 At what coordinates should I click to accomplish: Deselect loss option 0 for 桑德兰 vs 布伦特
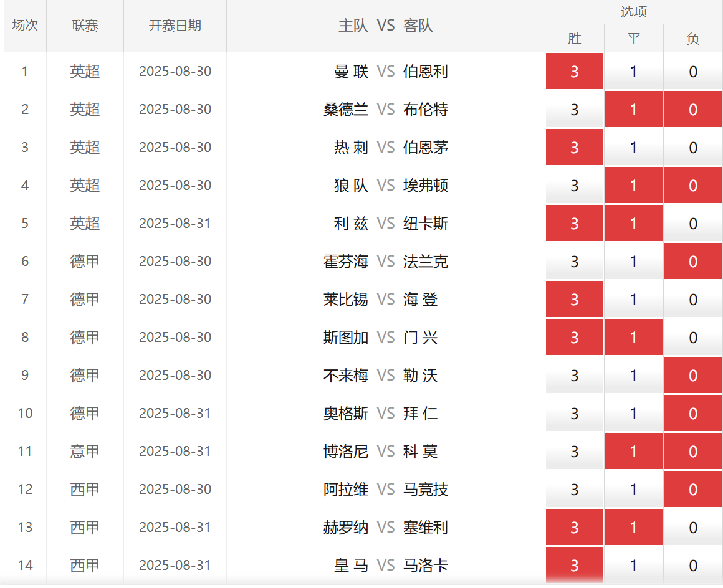(x=693, y=109)
